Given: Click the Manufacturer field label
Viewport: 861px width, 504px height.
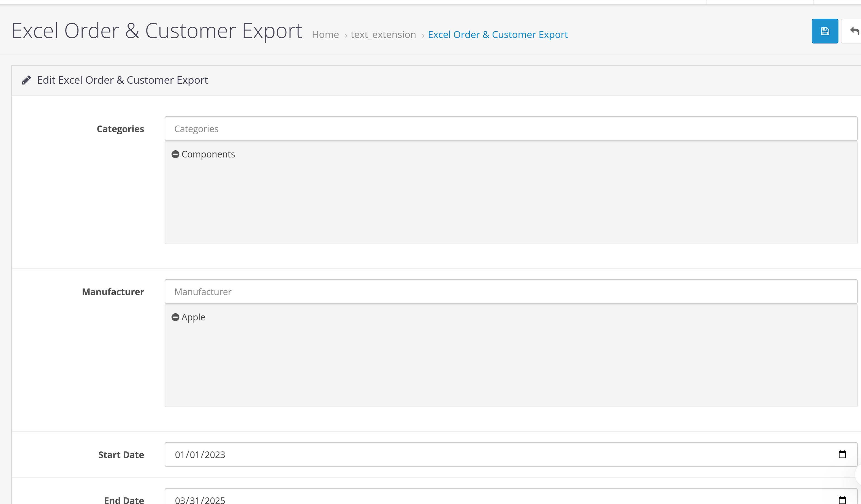Looking at the screenshot, I should [x=113, y=292].
